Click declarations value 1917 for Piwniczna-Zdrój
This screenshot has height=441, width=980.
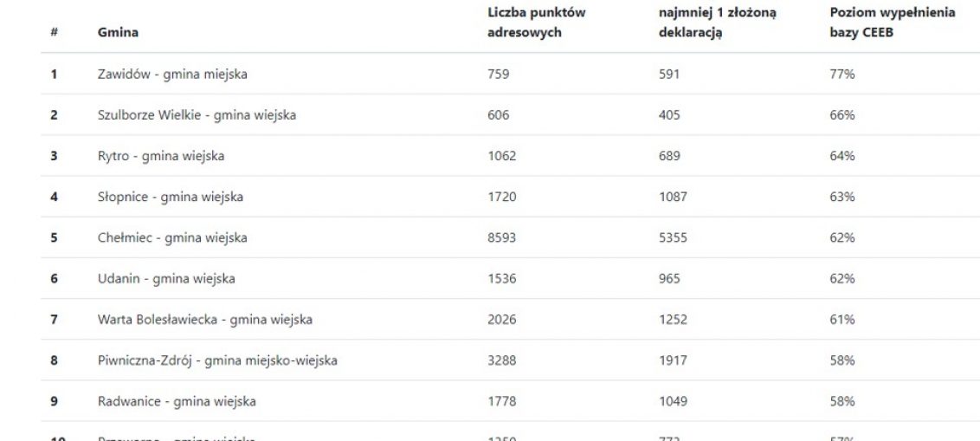[673, 360]
